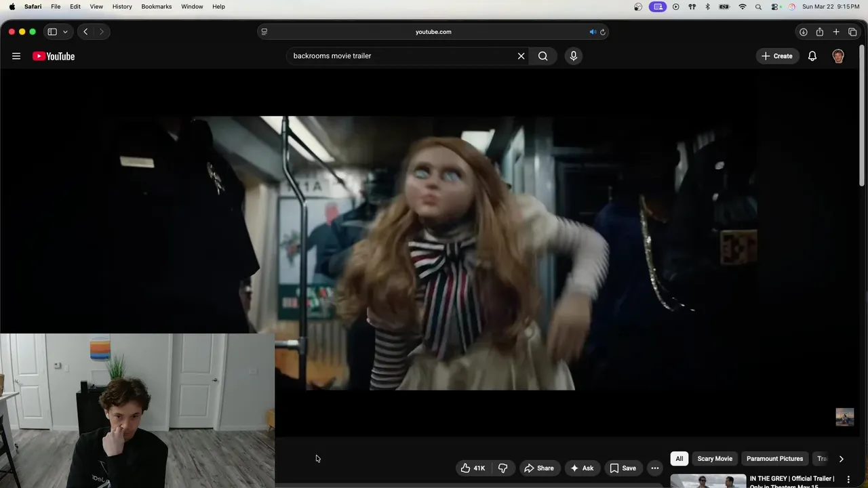The width and height of the screenshot is (868, 488).
Task: Select the Paramount Pictures chip
Action: pyautogui.click(x=774, y=459)
